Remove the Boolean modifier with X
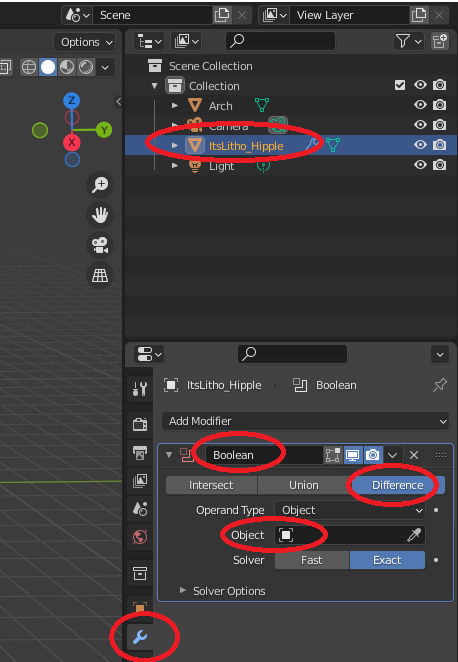 pos(414,455)
